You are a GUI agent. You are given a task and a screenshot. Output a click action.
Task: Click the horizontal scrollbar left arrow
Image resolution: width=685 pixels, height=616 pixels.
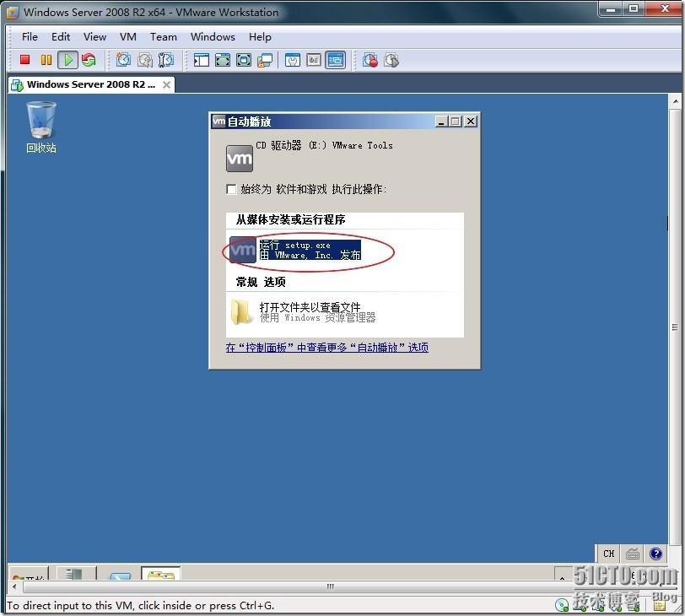(x=14, y=586)
